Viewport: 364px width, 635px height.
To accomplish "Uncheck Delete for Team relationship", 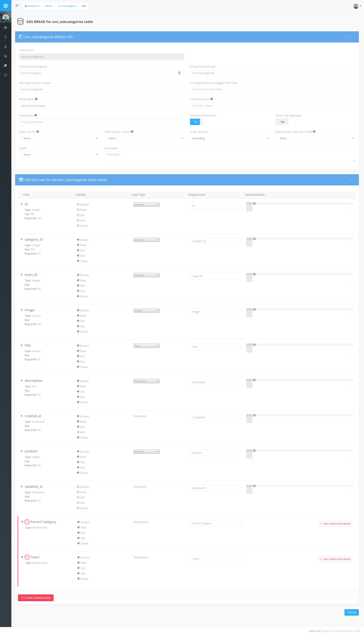I will 78,578.
